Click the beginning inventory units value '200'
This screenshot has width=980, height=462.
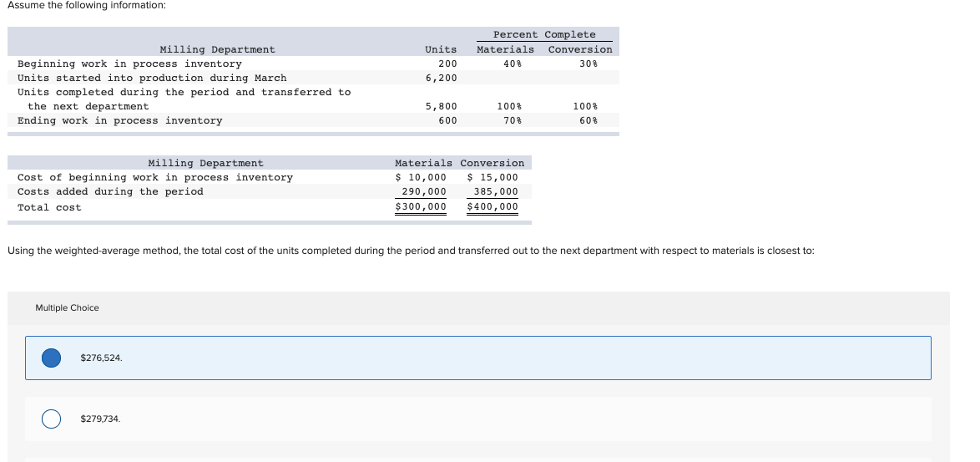(x=447, y=63)
